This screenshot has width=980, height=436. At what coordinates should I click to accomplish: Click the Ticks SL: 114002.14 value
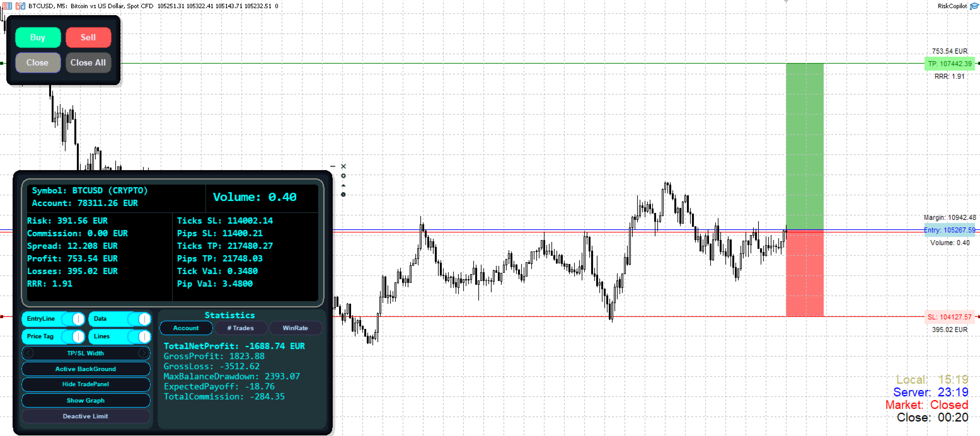(x=225, y=221)
